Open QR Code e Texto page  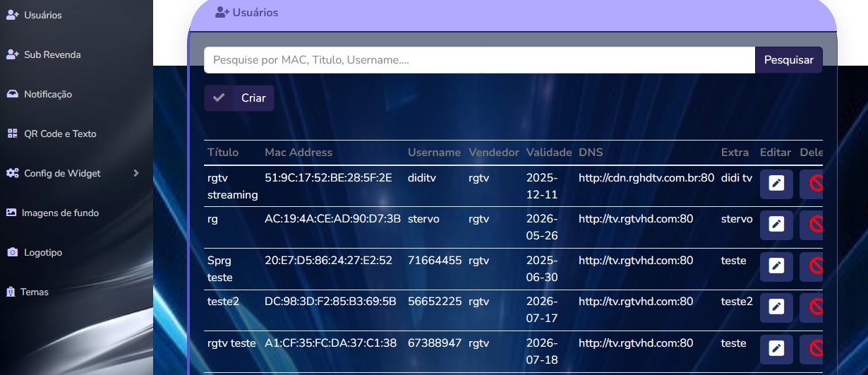click(59, 133)
